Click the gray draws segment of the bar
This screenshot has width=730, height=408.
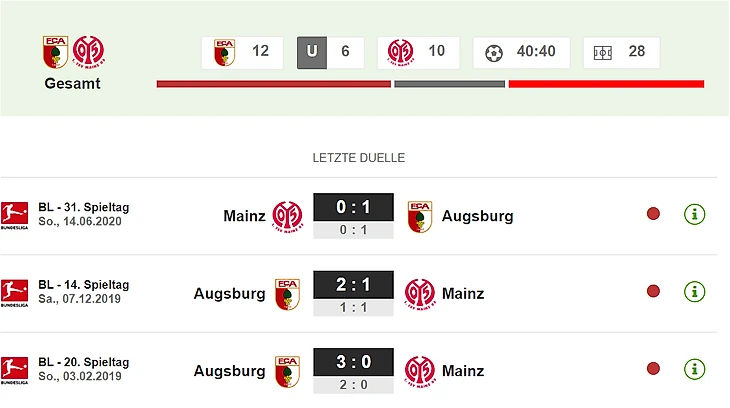[449, 84]
